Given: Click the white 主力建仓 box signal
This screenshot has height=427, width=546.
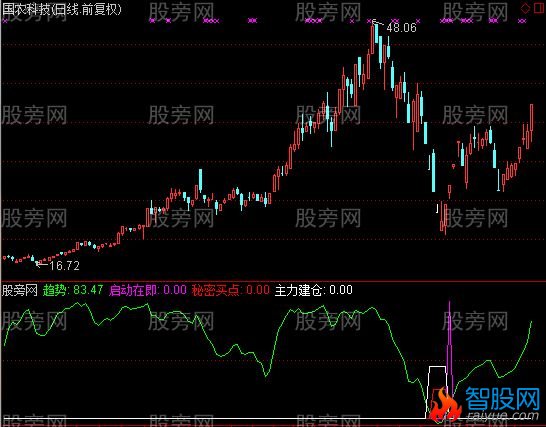Looking at the screenshot, I should click(437, 392).
